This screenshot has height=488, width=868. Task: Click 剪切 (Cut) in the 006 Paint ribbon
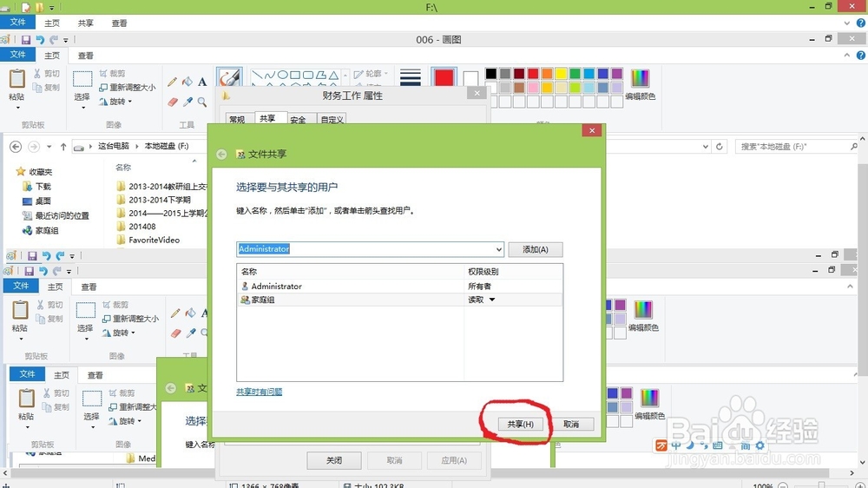coord(47,74)
